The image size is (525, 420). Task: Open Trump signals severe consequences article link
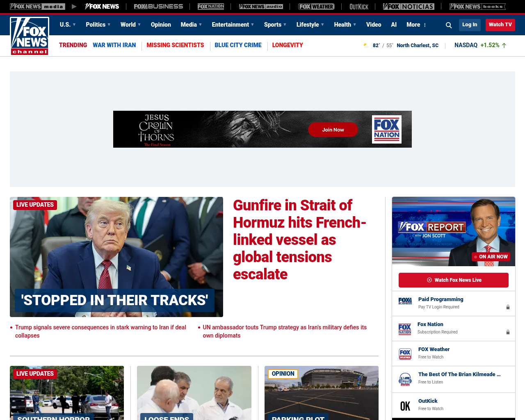tap(100, 331)
